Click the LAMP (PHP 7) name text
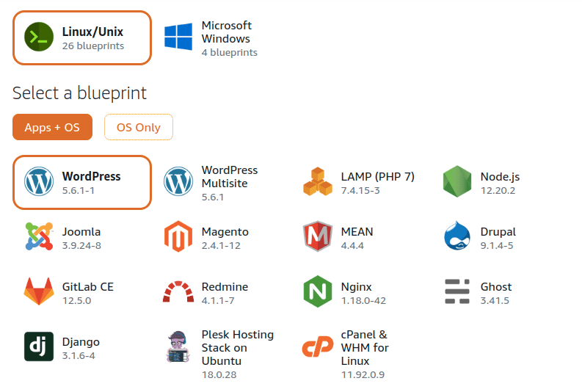The image size is (582, 392). [378, 177]
